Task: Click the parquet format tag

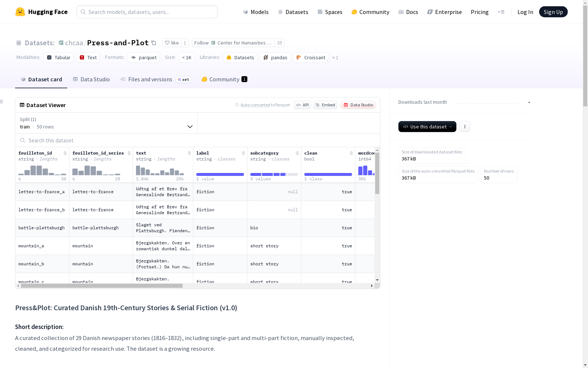Action: 144,57
